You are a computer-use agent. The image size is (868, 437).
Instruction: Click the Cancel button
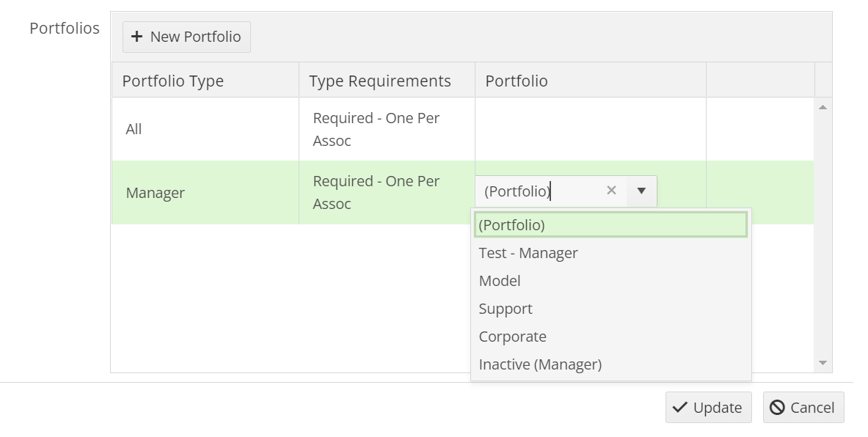pyautogui.click(x=803, y=408)
